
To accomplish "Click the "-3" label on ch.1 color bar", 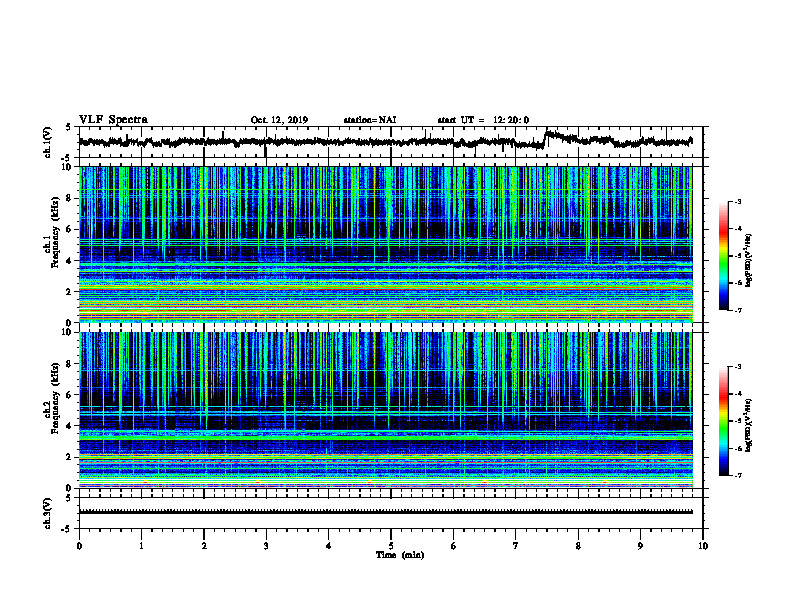I will (738, 201).
